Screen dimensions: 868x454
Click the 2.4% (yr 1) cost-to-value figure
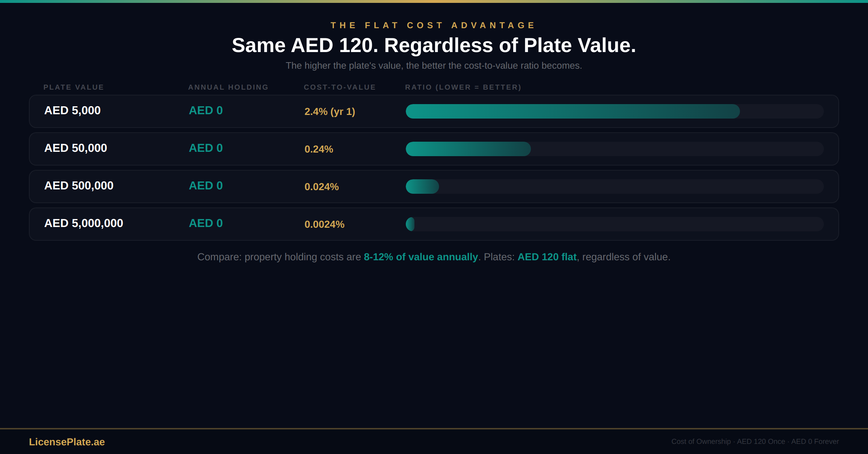329,112
